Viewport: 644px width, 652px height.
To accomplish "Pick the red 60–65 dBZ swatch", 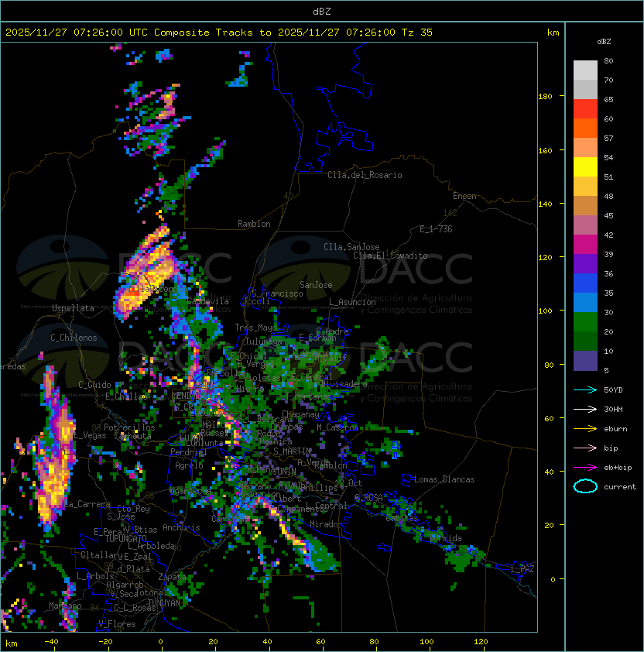I will coord(585,109).
